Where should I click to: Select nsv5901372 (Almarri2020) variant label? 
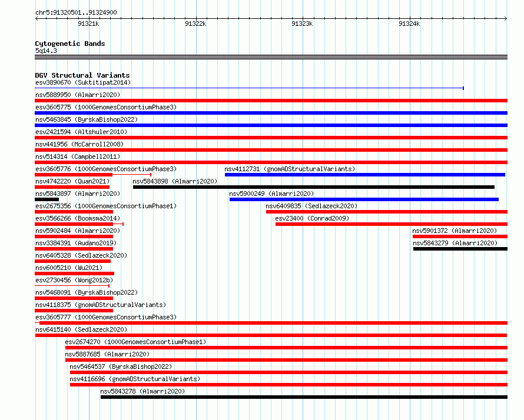click(455, 231)
